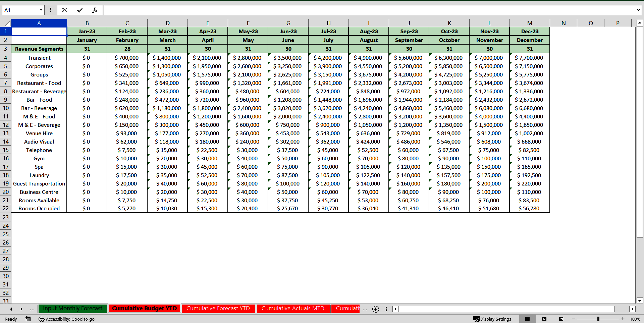This screenshot has width=644, height=324.
Task: Select the Revenue Segments cell
Action: (39, 49)
